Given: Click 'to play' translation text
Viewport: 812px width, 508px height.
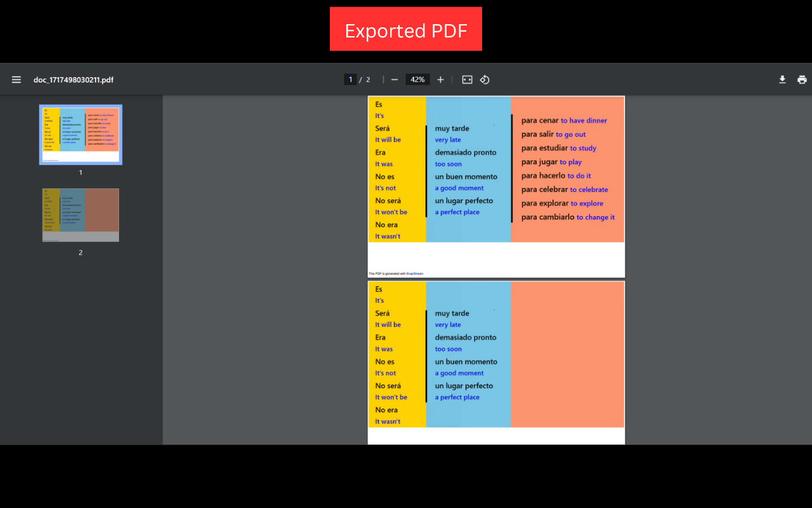Looking at the screenshot, I should [x=570, y=162].
